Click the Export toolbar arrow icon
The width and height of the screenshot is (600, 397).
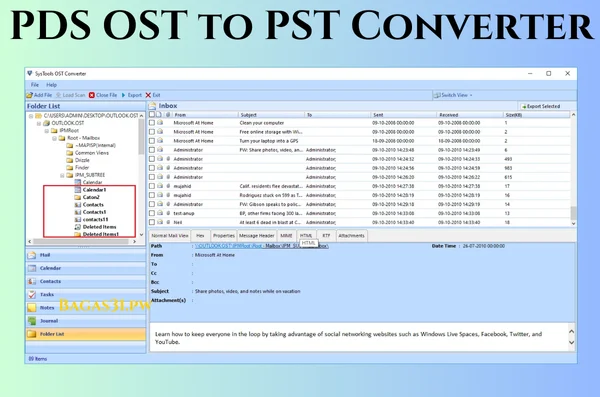(x=124, y=95)
